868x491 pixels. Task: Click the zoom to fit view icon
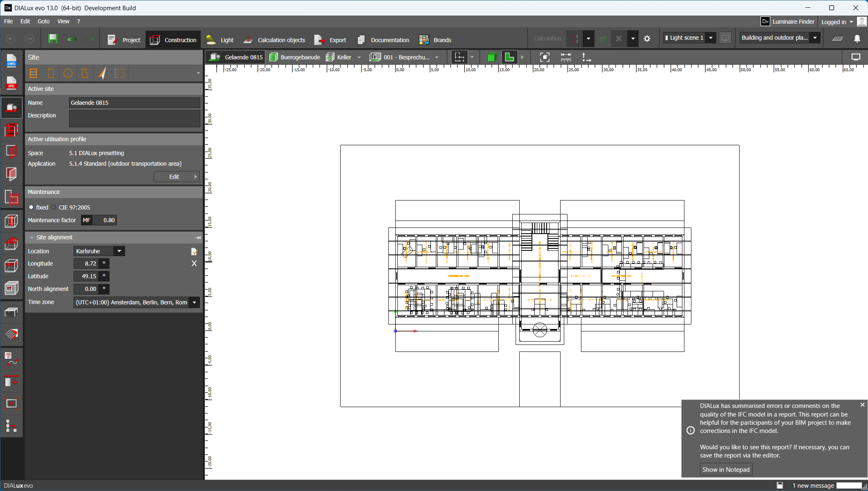[545, 57]
